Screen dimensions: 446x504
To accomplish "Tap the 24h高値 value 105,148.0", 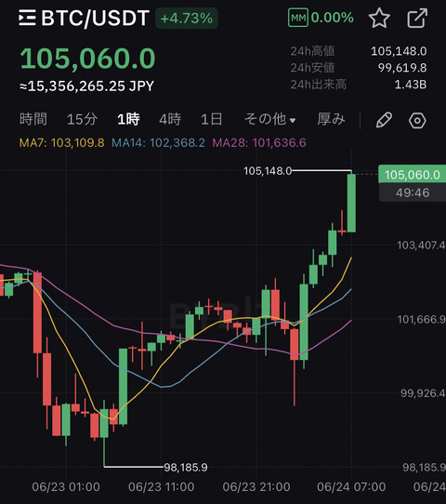I will pyautogui.click(x=399, y=51).
